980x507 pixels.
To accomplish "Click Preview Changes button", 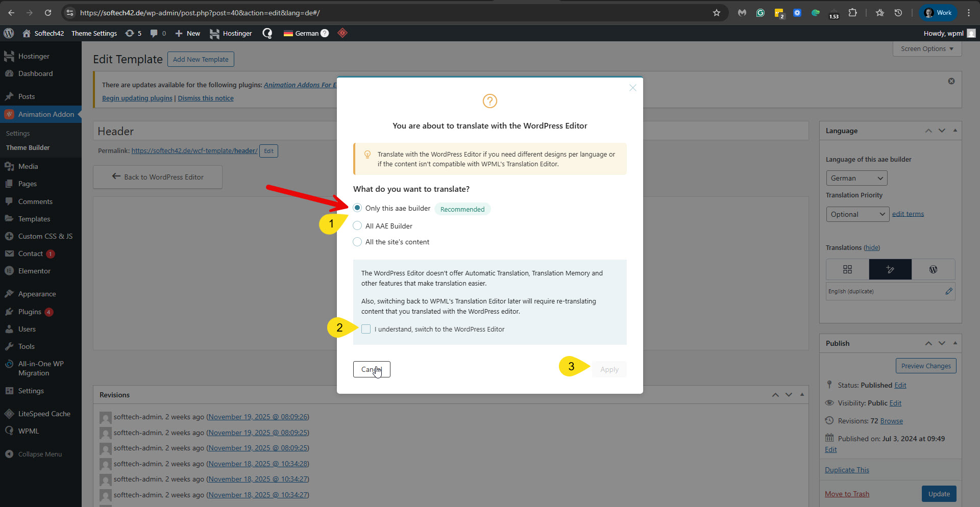I will (x=926, y=366).
